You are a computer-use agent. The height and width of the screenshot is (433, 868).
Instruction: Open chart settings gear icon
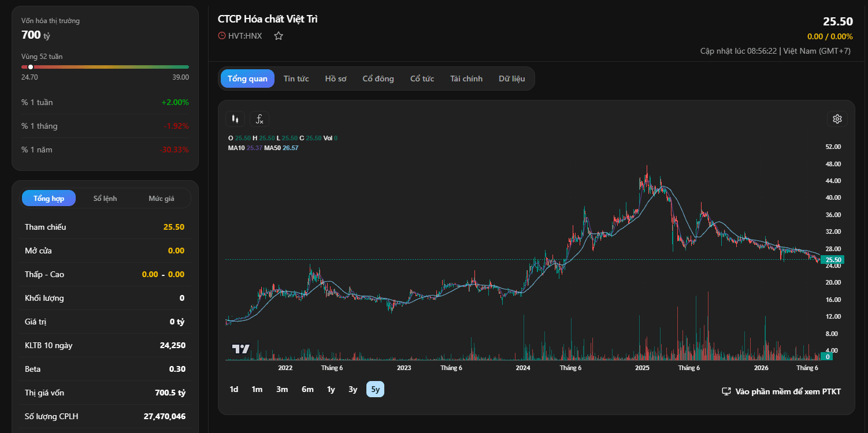coord(837,119)
